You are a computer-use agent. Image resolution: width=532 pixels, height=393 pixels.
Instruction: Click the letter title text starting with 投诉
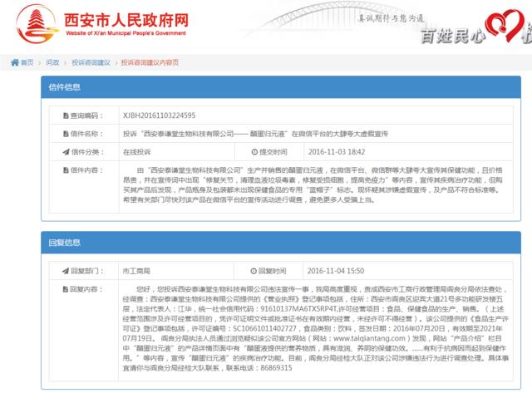(255, 134)
